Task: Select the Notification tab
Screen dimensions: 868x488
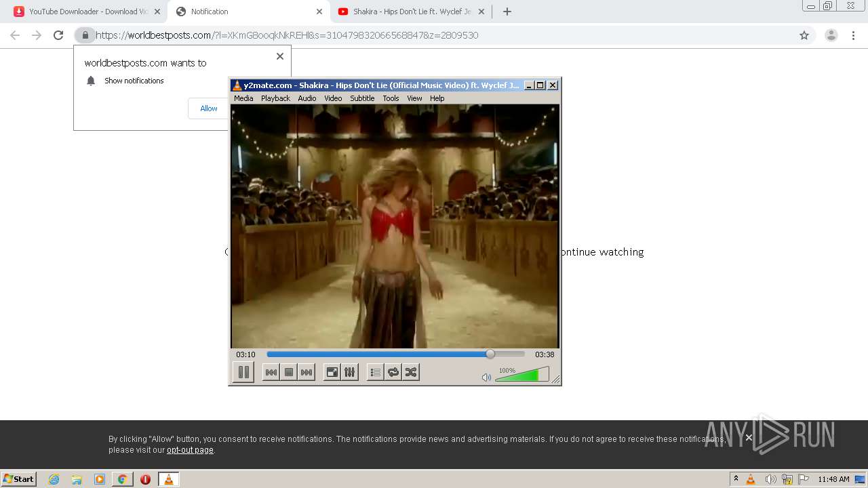Action: coord(248,12)
